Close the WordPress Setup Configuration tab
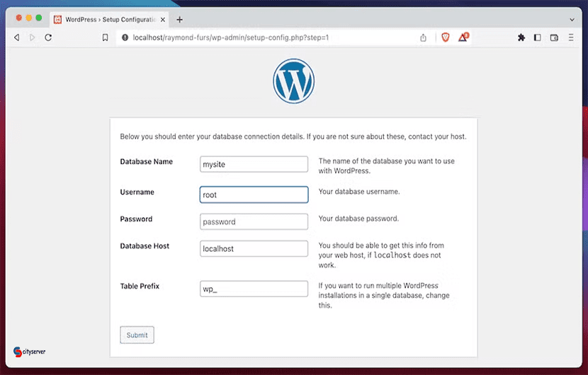 163,20
